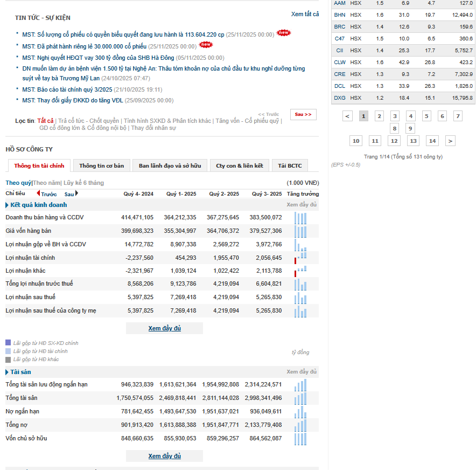Viewport: 476px width, 470px height.
Task: Filter news by Trả cổ tức - Chốt quyền
Action: 88,121
